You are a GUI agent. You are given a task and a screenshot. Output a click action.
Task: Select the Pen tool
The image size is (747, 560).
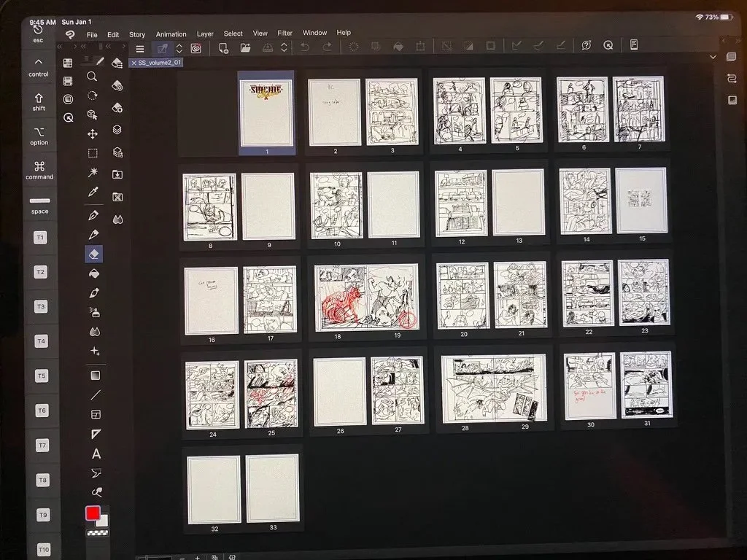[93, 215]
